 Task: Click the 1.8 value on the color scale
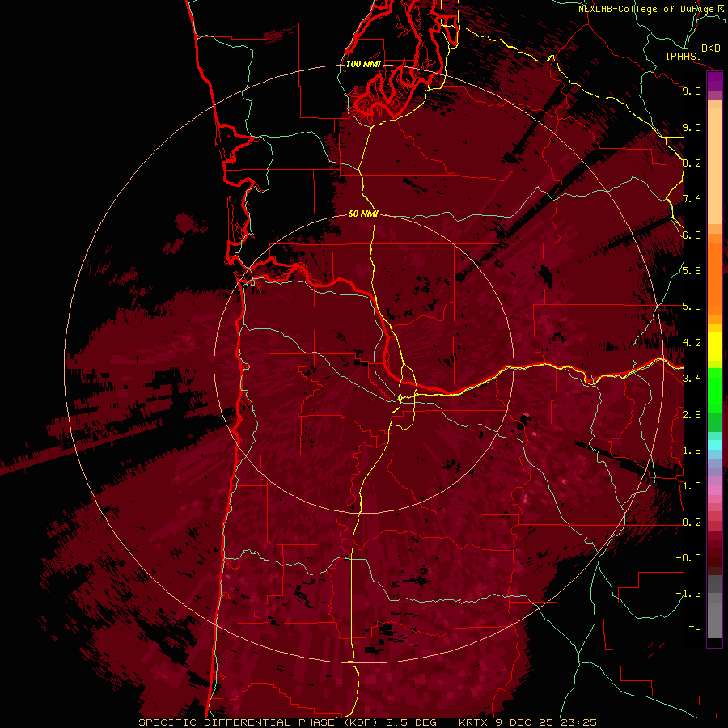(692, 451)
